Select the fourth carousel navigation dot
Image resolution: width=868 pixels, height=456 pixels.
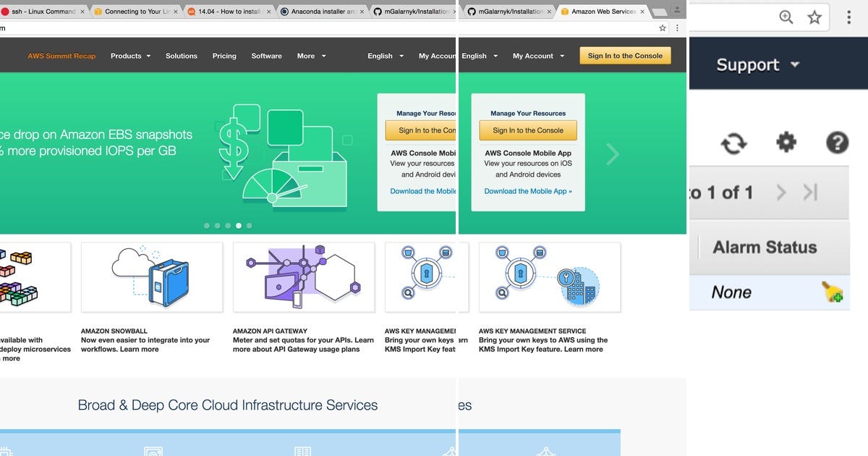pos(239,225)
